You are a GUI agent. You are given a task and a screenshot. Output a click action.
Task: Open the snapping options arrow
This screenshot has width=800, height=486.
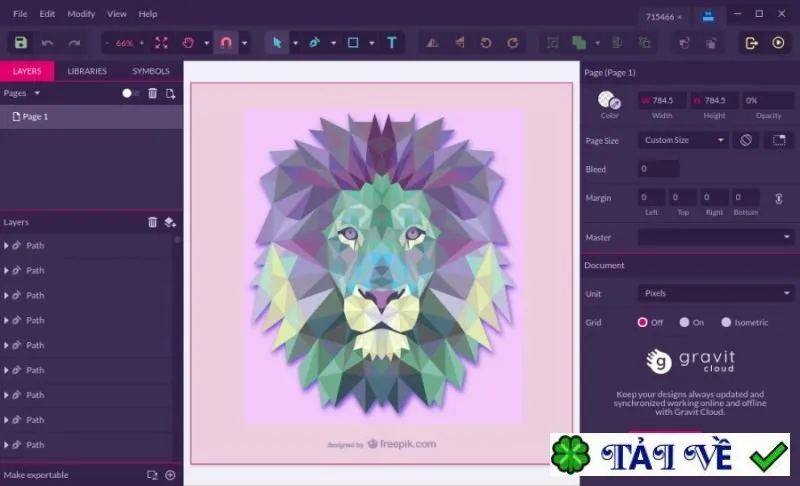(244, 43)
